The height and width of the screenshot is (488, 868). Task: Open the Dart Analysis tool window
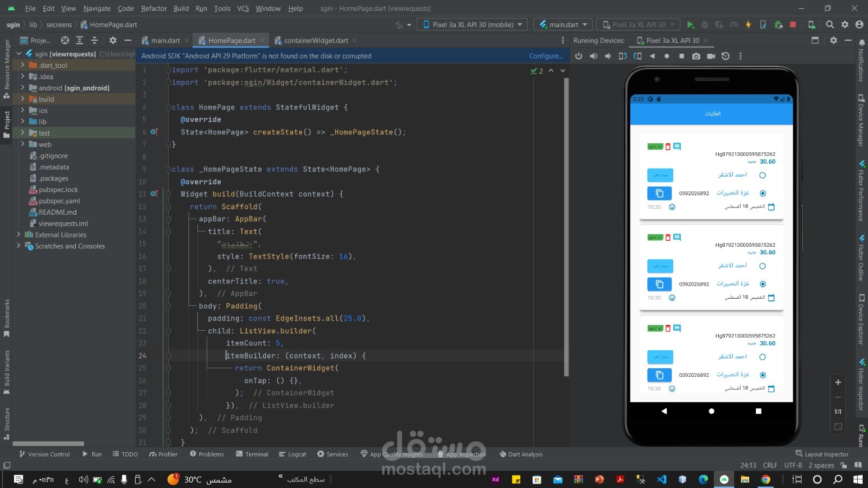tap(521, 454)
